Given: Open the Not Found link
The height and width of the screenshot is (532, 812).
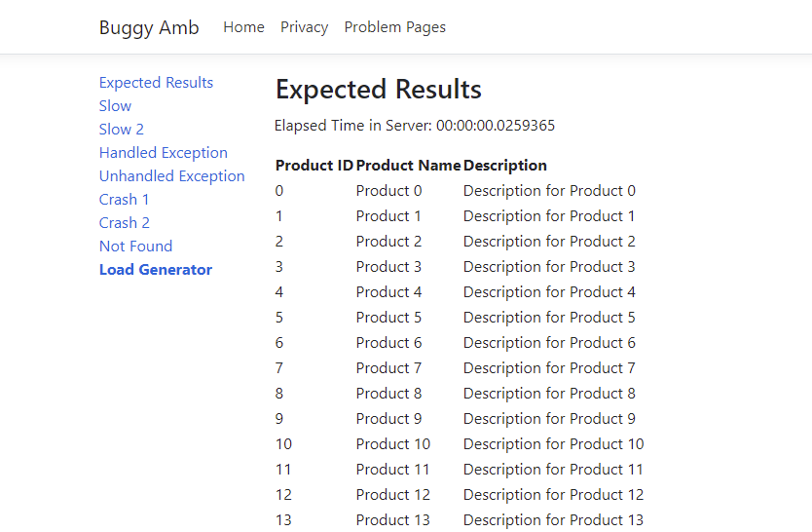Looking at the screenshot, I should pos(135,247).
